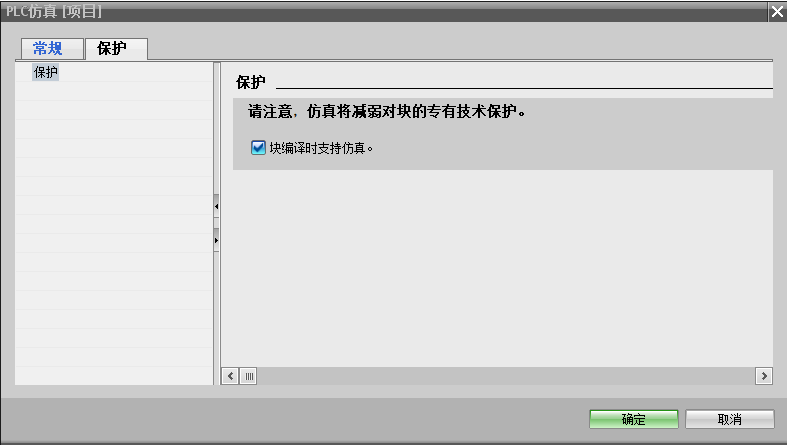Confirm with the green 确定 button
Viewport: 787px width, 445px height.
click(633, 419)
